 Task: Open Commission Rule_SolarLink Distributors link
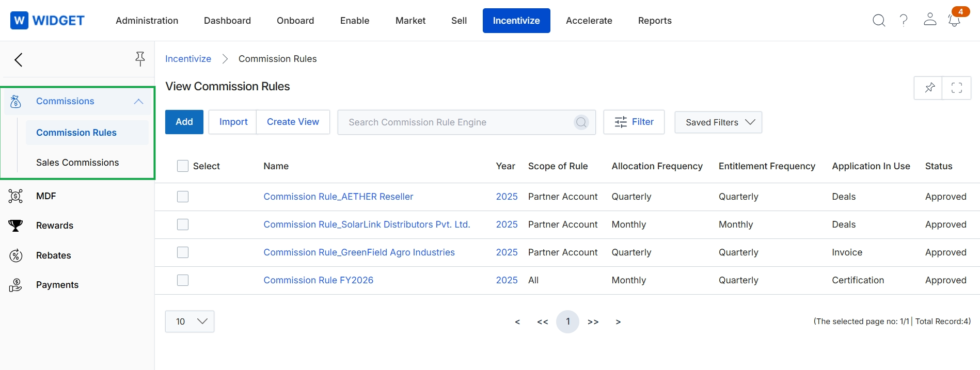point(367,224)
